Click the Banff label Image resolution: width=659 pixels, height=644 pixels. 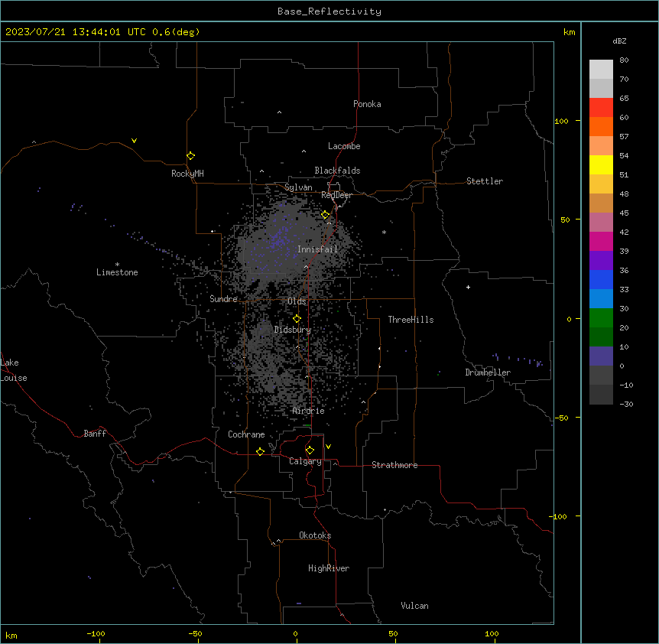95,434
